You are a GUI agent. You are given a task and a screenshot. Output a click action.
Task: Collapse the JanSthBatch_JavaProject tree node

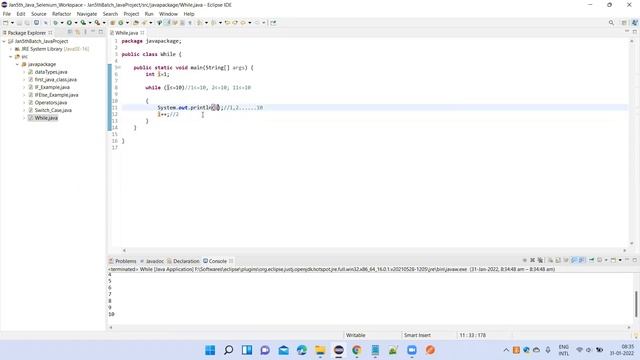click(x=4, y=41)
